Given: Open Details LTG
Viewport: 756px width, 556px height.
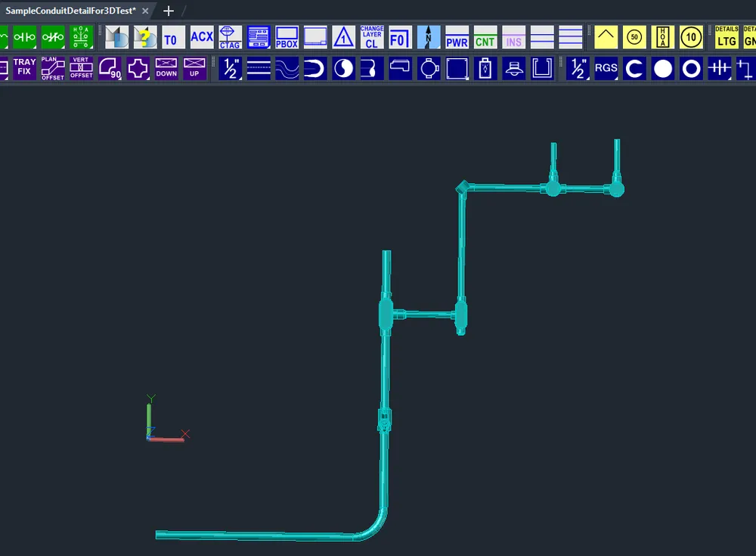Looking at the screenshot, I should [x=727, y=37].
